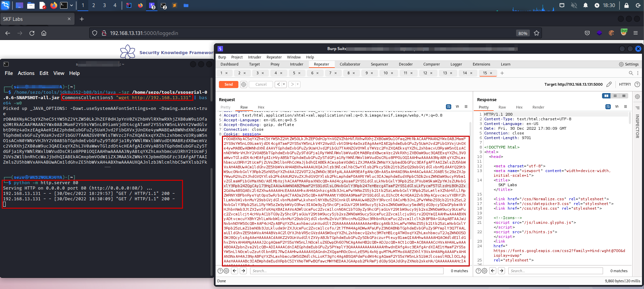Go to next search match in Response
This screenshot has width=644, height=289.
pos(502,271)
